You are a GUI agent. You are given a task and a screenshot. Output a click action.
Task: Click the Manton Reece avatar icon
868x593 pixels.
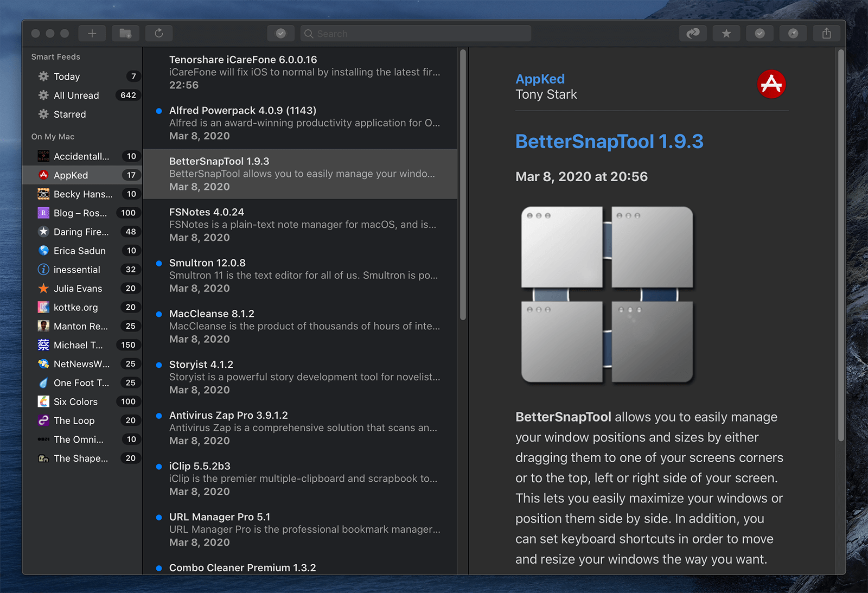(43, 326)
